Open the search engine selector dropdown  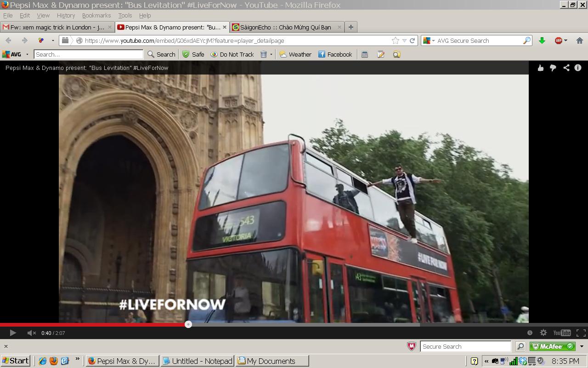[x=429, y=40]
